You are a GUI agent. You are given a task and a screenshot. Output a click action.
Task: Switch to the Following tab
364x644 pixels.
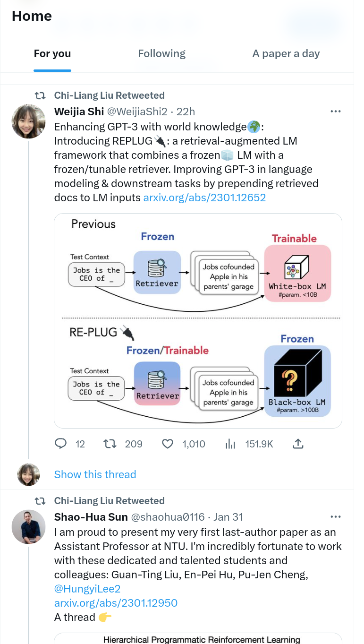pyautogui.click(x=161, y=54)
